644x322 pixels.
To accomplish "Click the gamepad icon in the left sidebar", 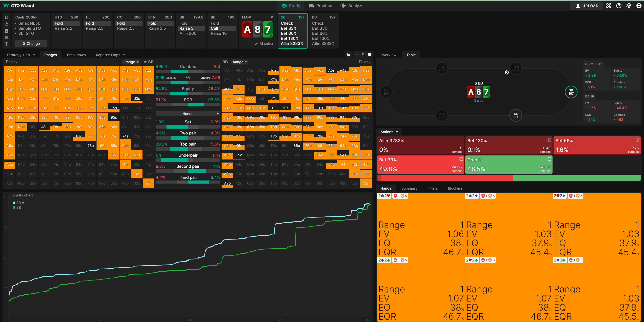I will tap(7, 38).
